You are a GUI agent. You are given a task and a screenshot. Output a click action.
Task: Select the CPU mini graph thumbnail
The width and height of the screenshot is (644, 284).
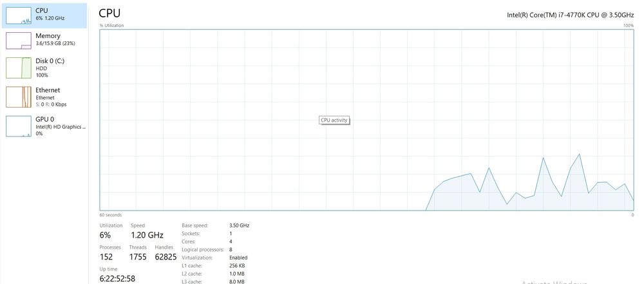click(19, 15)
